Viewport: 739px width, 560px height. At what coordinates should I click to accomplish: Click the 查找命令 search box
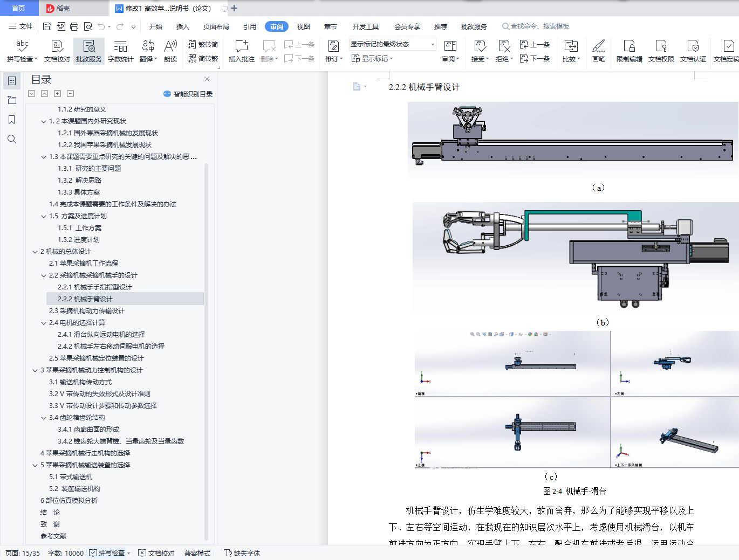click(539, 26)
